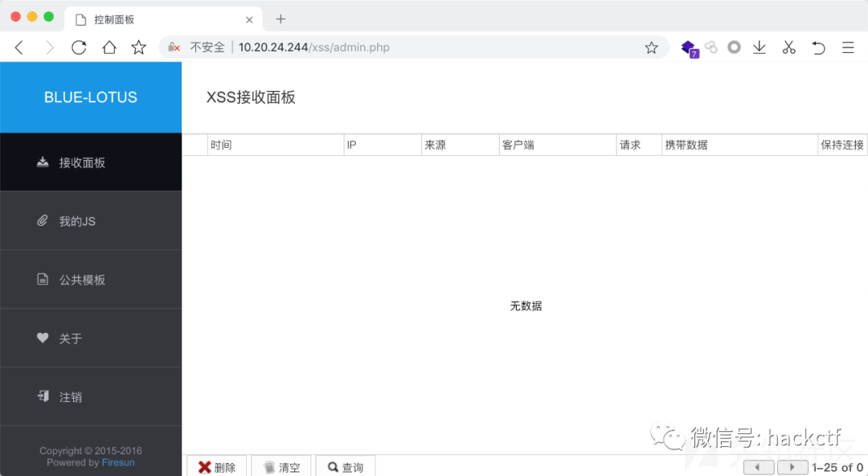The image size is (868, 476).
Task: Bookmark the page using the star icon
Action: coord(651,47)
